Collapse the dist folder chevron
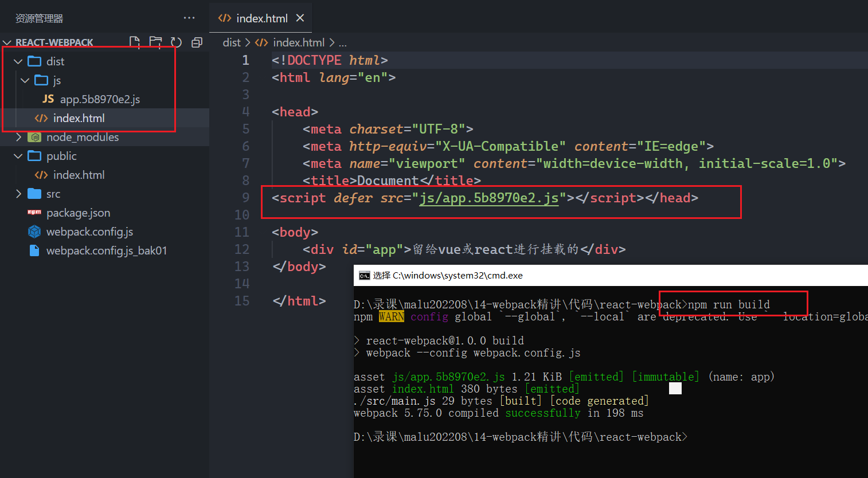 pyautogui.click(x=18, y=61)
